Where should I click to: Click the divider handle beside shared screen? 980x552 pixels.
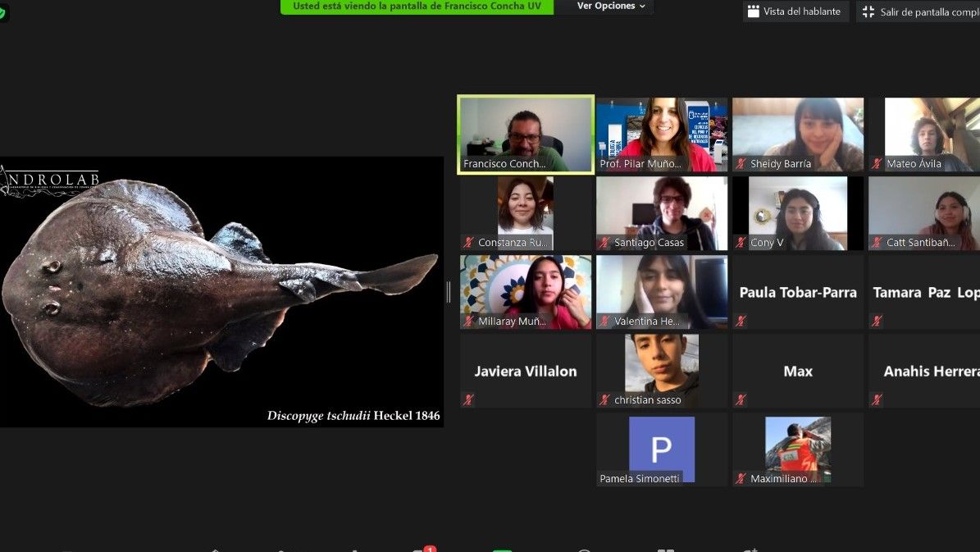point(449,292)
